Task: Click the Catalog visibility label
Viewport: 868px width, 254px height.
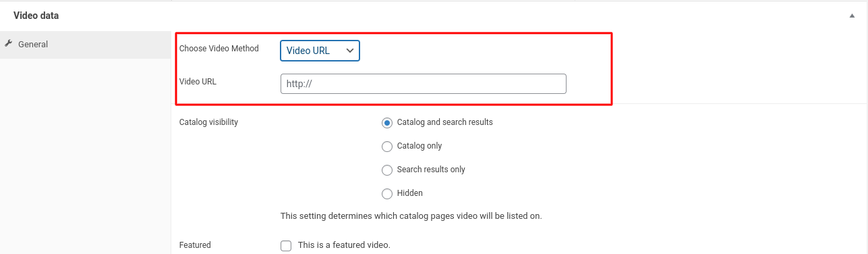Action: click(208, 122)
